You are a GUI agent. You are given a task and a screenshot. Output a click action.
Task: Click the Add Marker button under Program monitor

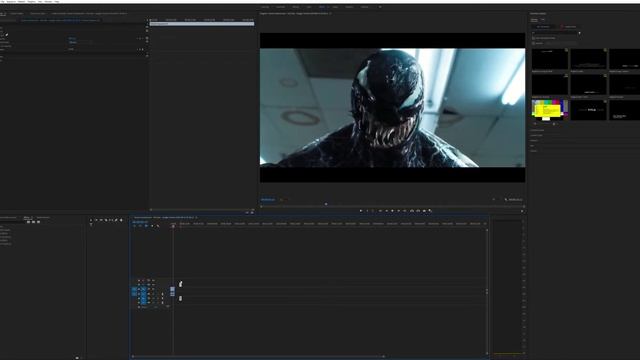pos(361,211)
